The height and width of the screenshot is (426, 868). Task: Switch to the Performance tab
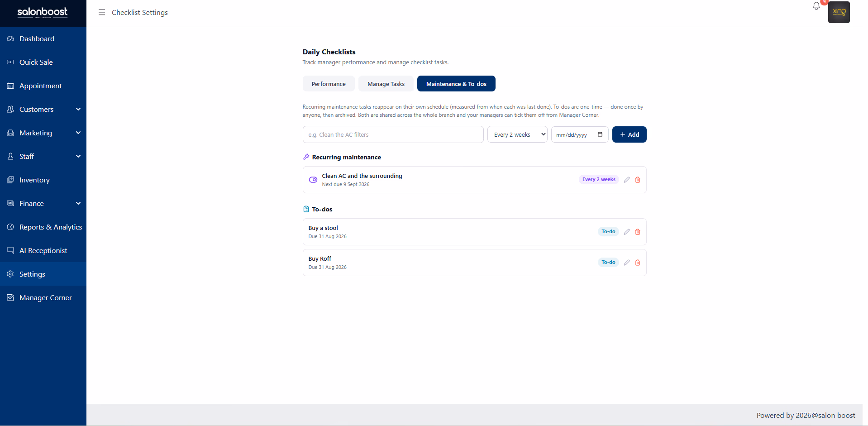click(329, 84)
